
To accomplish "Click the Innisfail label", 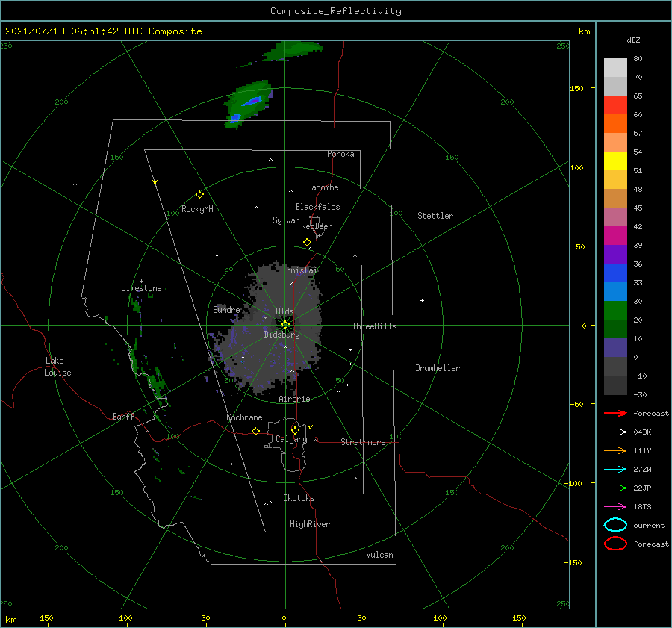I will coord(302,270).
